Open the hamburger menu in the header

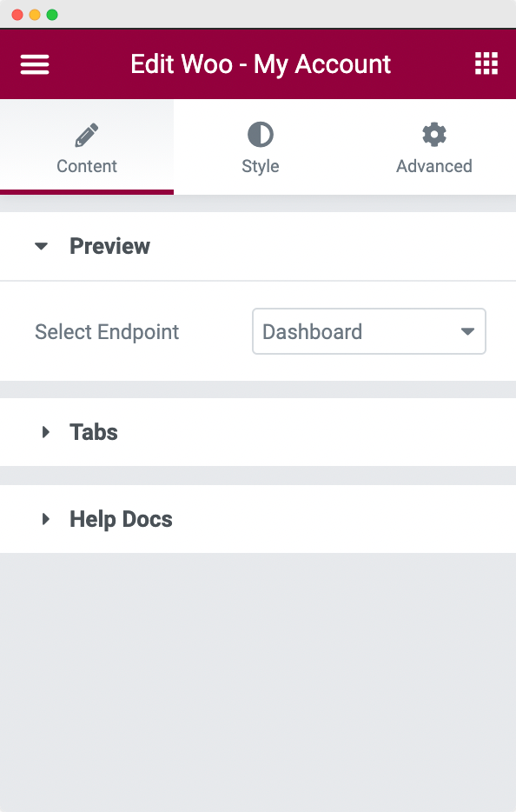(35, 64)
